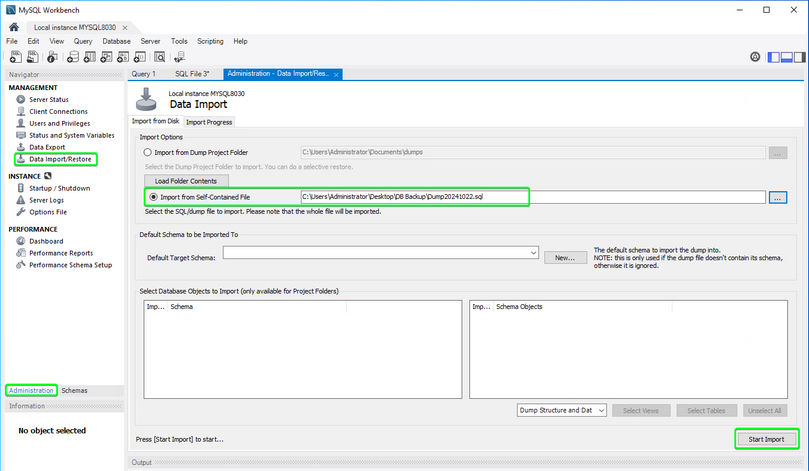This screenshot has height=471, width=809.
Task: Open the Tools menu
Action: pyautogui.click(x=179, y=41)
